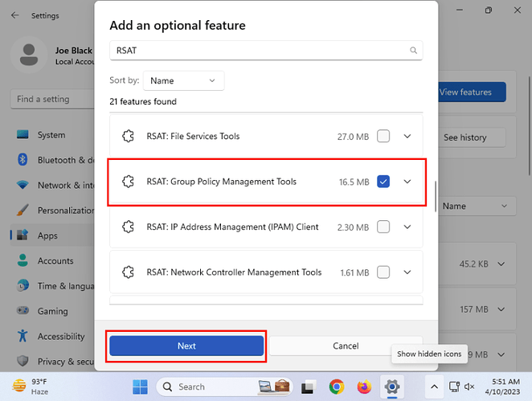
Task: Click the '2.30 MB' size value
Action: [x=353, y=227]
